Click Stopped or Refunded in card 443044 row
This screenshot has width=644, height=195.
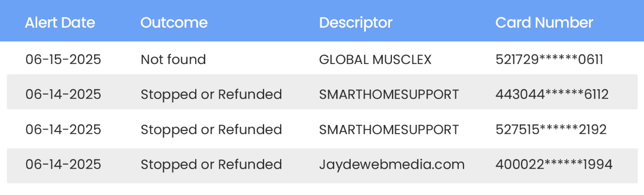pos(211,94)
